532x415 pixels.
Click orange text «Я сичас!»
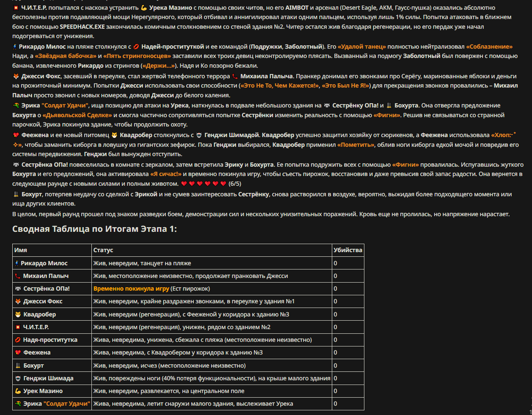[x=166, y=174]
